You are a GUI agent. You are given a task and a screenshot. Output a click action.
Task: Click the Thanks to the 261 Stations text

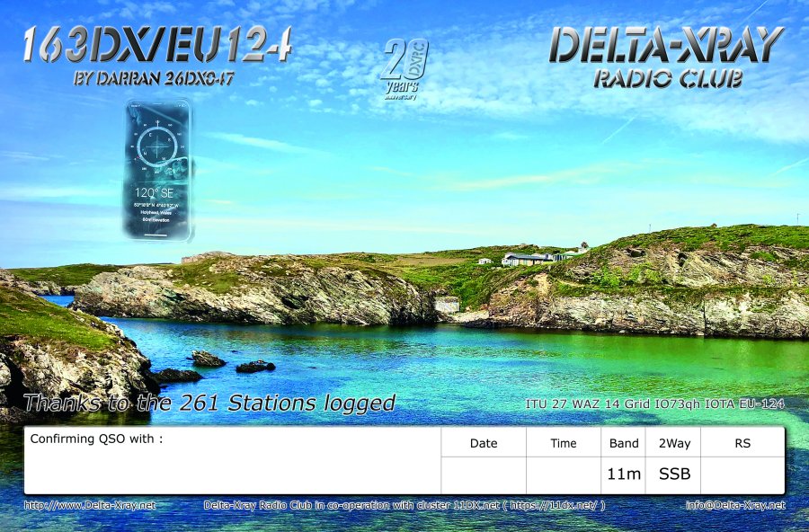click(x=209, y=403)
